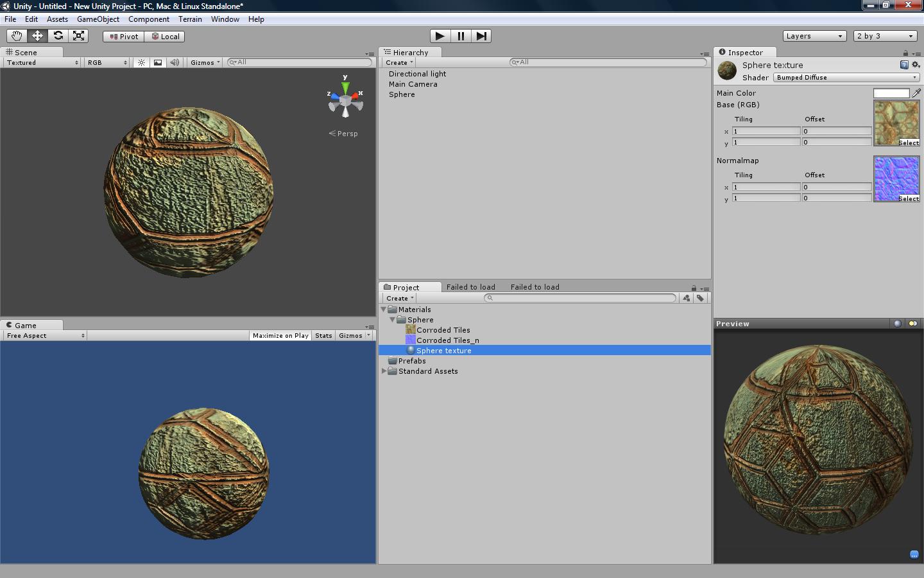This screenshot has height=578, width=924.
Task: Open the Bumped Diffuse shader dropdown
Action: [x=846, y=78]
